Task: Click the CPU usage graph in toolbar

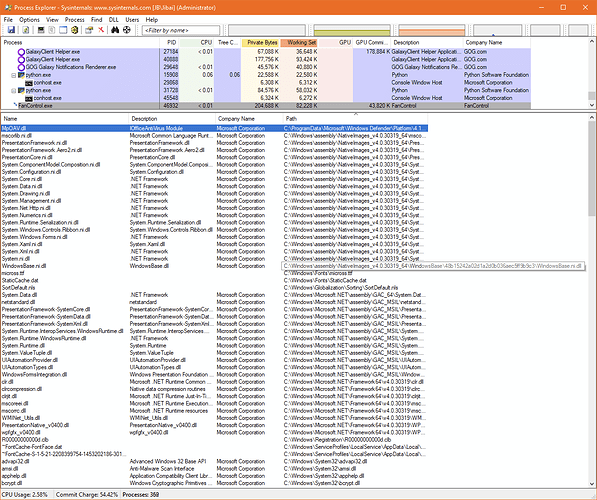Action: (267, 30)
